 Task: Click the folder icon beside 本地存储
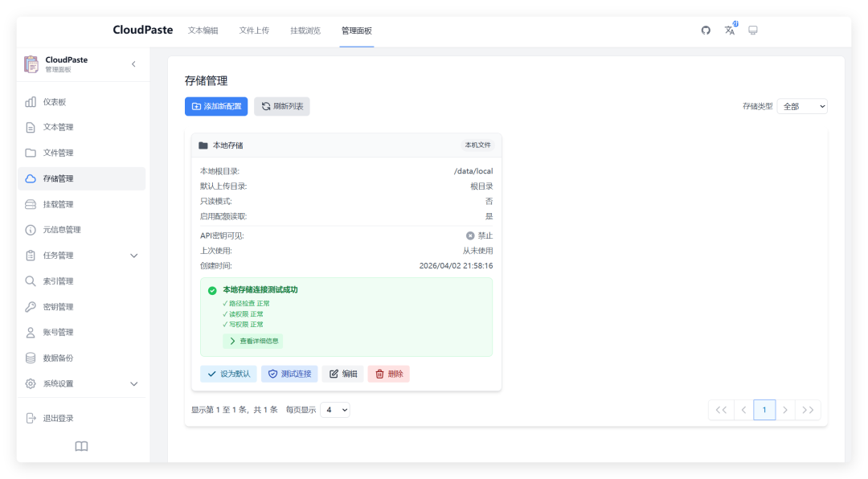point(203,145)
